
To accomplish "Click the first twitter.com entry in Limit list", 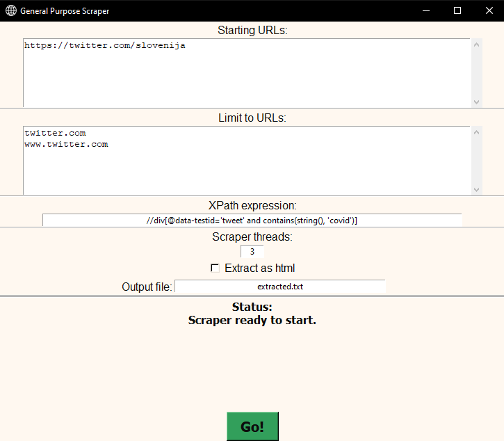I will click(55, 134).
